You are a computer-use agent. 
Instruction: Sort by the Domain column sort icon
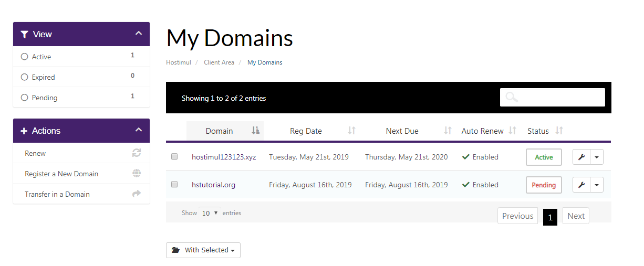pos(255,131)
